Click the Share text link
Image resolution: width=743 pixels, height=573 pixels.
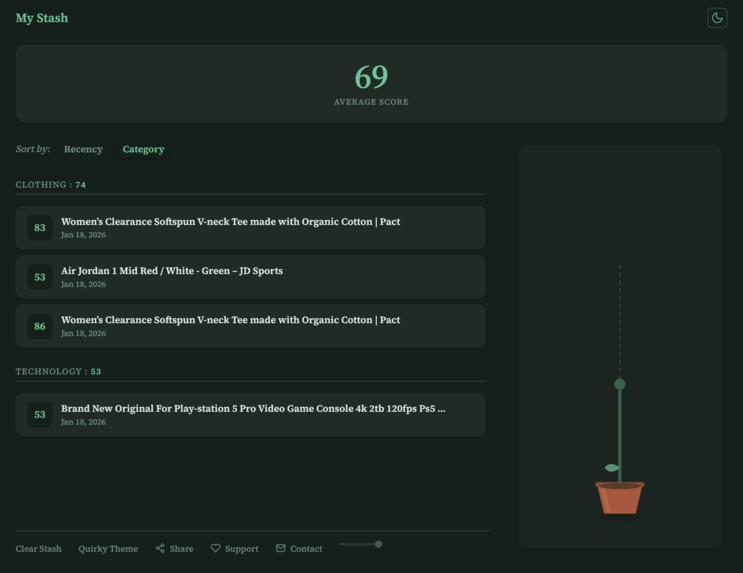(181, 549)
